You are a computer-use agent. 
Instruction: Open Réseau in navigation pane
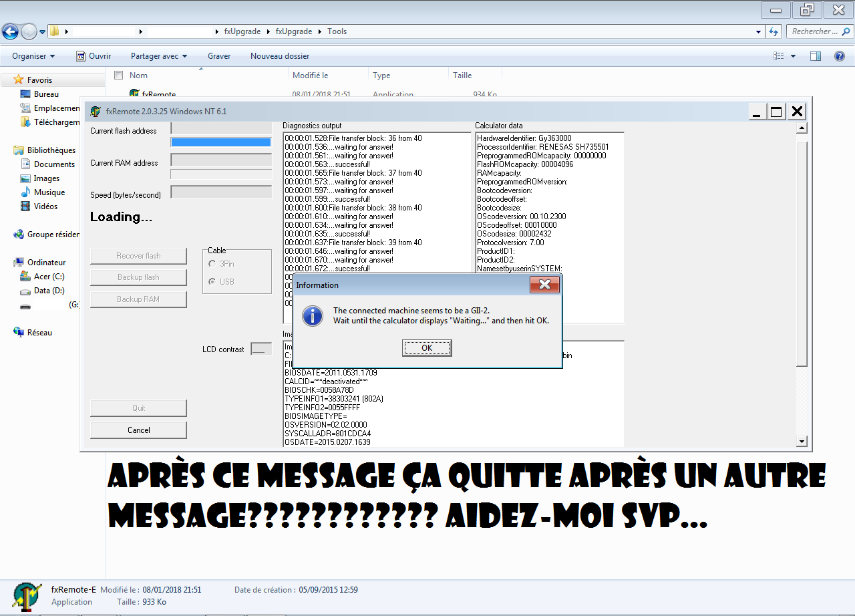point(39,333)
